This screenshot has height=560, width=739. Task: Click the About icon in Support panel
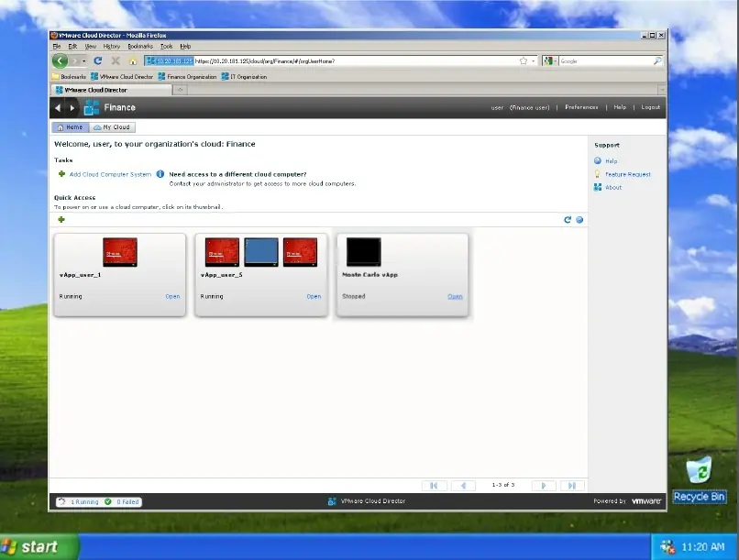[x=598, y=187]
